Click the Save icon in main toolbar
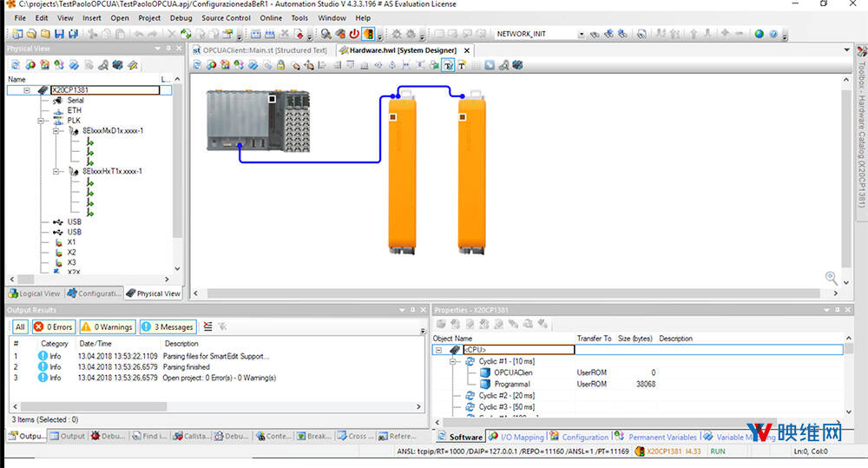 [x=59, y=34]
